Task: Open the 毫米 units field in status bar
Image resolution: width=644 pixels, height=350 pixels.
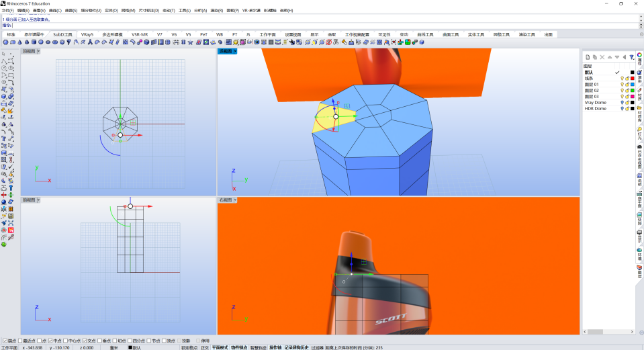Action: coord(114,347)
